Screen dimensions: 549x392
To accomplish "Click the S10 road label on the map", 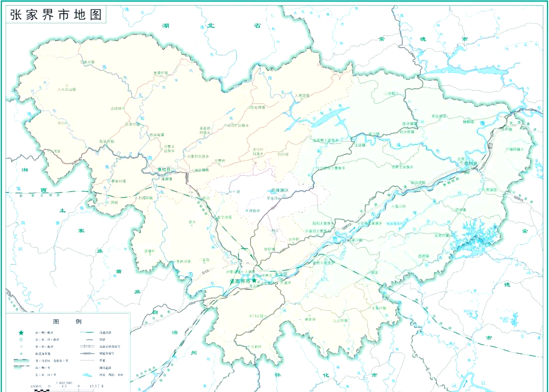I will click(205, 271).
